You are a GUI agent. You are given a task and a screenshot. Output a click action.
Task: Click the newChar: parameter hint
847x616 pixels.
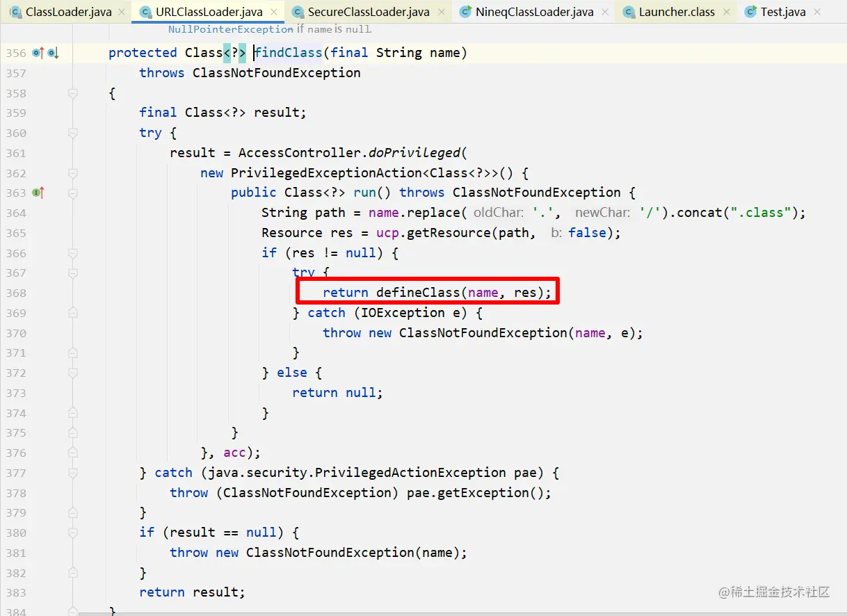pyautogui.click(x=602, y=213)
